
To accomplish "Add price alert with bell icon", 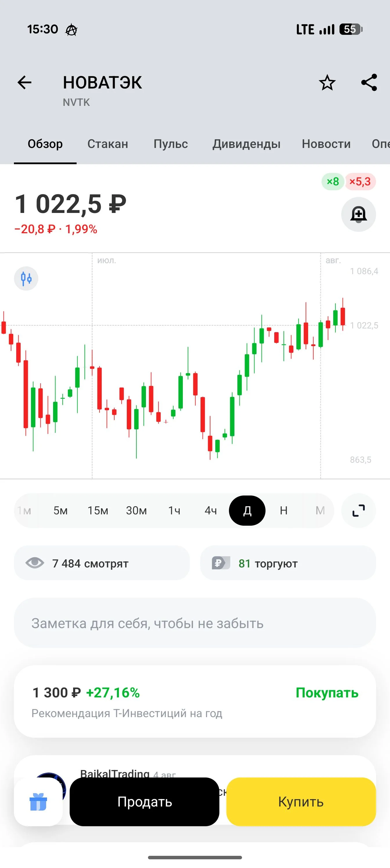I will point(358,214).
